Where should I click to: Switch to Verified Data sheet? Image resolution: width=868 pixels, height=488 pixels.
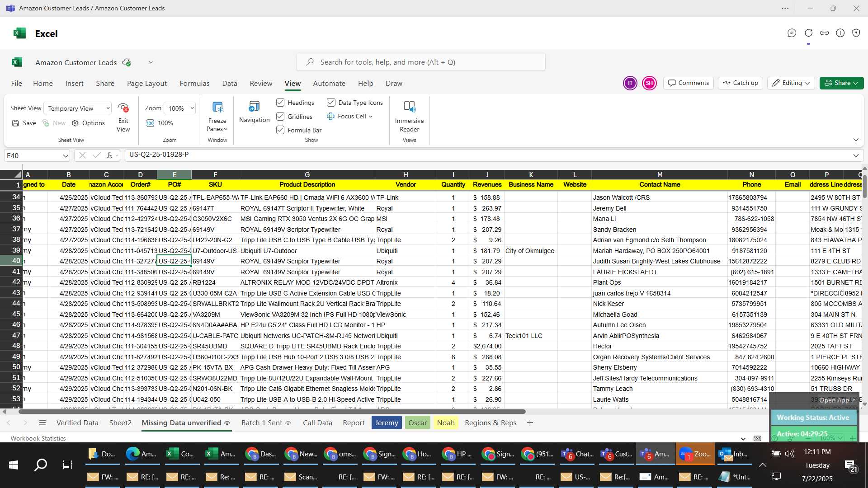pos(77,423)
